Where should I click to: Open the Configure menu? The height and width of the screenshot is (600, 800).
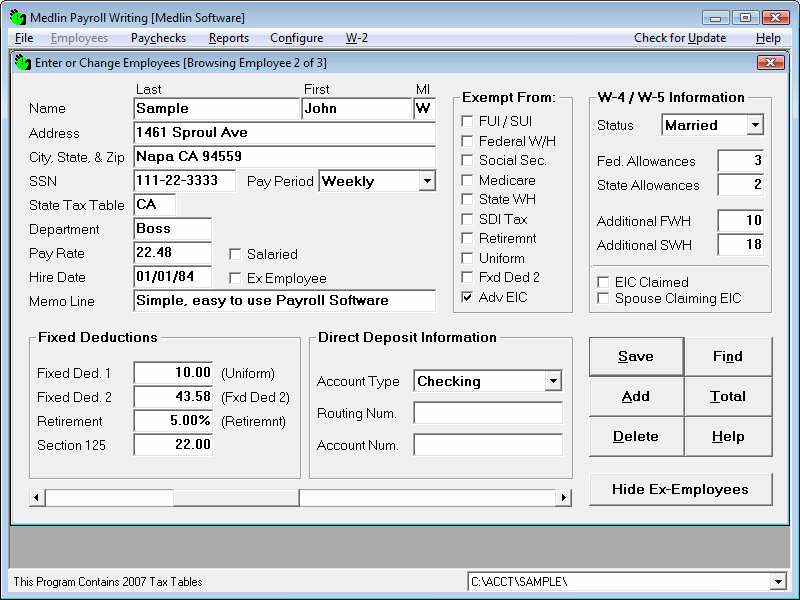tap(297, 38)
